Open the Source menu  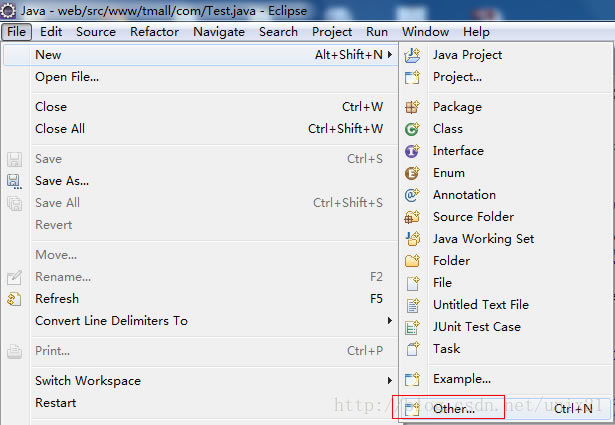pyautogui.click(x=96, y=32)
